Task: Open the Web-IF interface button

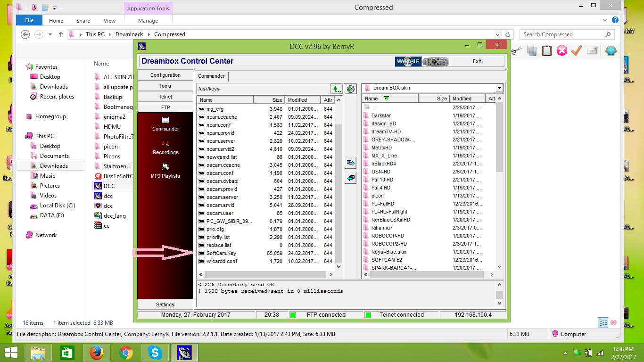Action: pos(408,61)
